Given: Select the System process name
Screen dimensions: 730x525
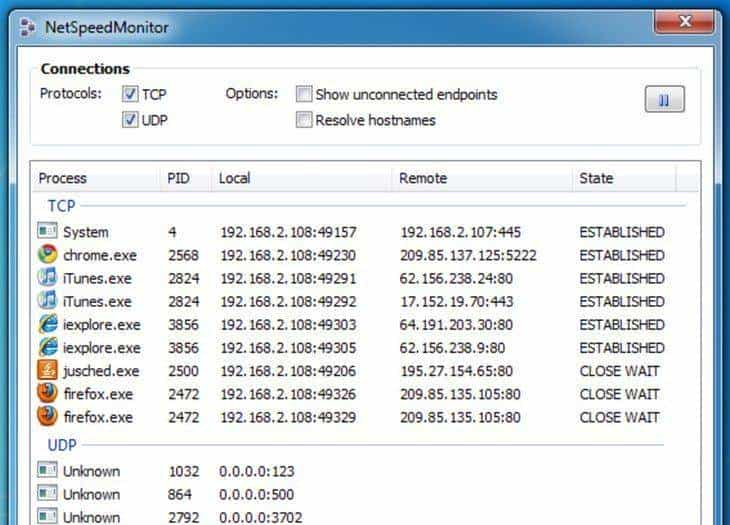Looking at the screenshot, I should [x=86, y=232].
